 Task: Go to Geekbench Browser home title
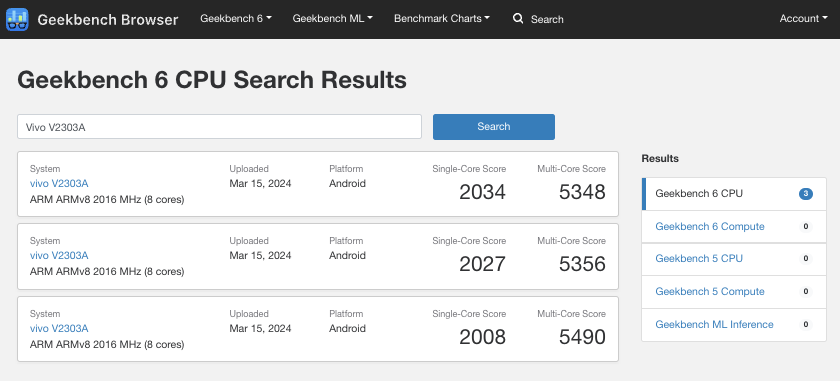pyautogui.click(x=108, y=20)
